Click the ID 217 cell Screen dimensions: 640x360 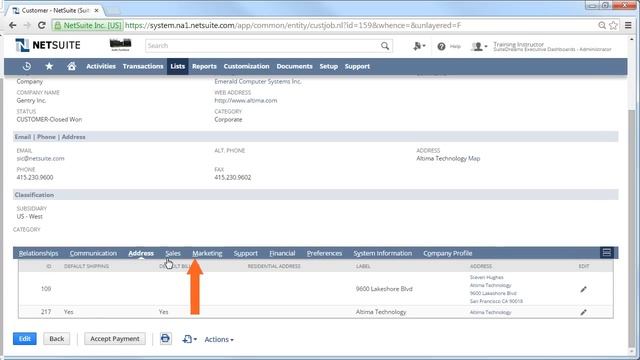[46, 312]
